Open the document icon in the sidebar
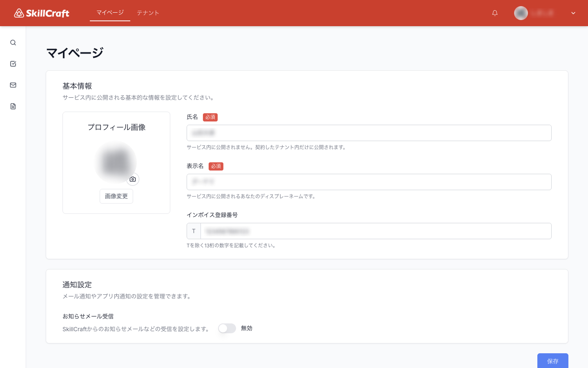588x368 pixels. (x=13, y=106)
